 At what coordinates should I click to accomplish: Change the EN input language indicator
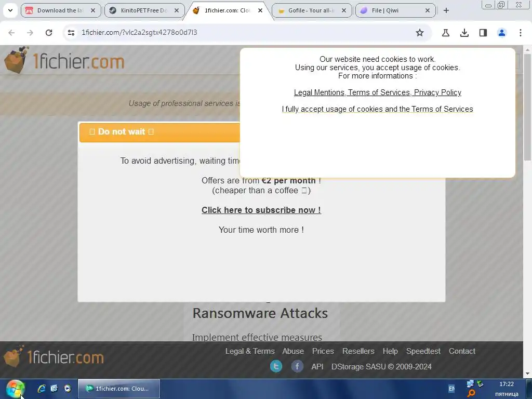[451, 389]
